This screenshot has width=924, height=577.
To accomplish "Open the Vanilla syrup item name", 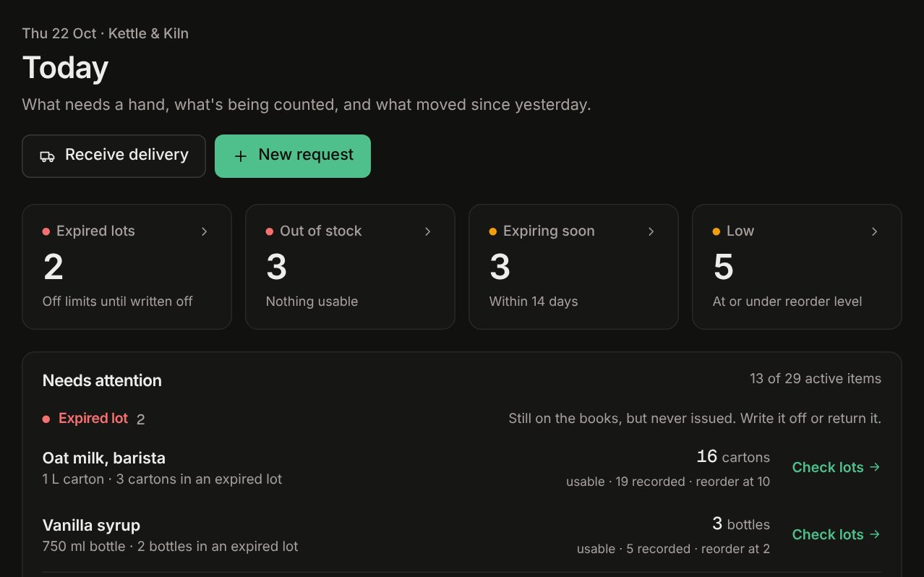I will [x=91, y=525].
